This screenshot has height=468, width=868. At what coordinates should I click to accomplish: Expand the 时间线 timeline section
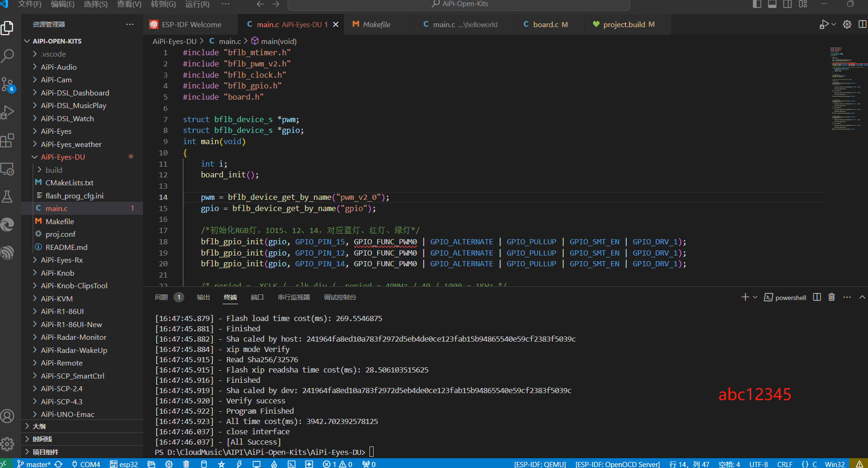(82, 439)
